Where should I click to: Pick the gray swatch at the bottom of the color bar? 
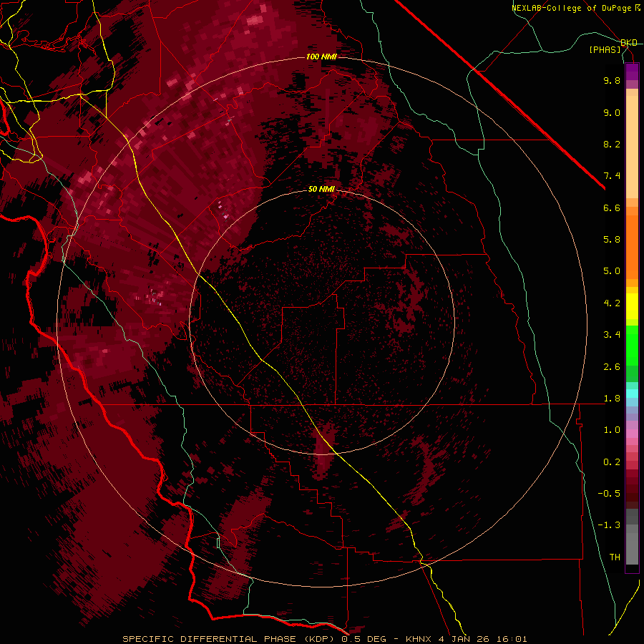point(632,548)
